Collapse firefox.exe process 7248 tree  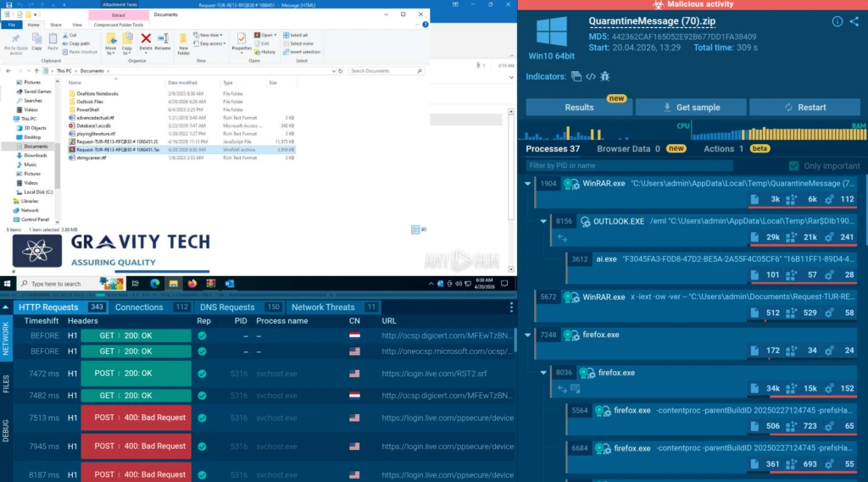tap(527, 335)
